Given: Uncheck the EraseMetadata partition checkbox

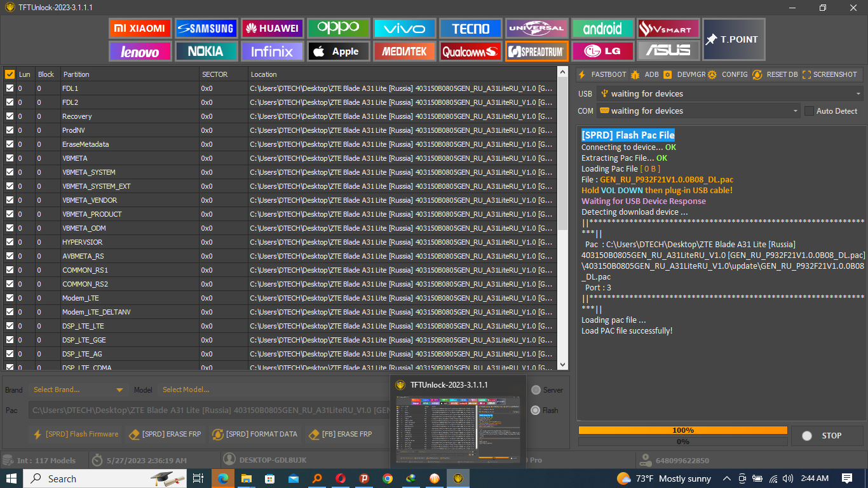Looking at the screenshot, I should pyautogui.click(x=10, y=144).
